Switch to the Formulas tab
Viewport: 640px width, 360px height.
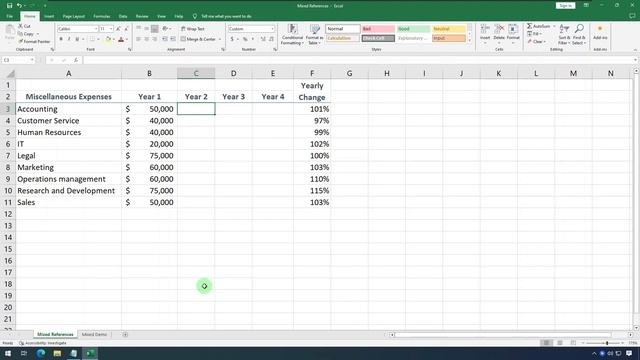102,16
